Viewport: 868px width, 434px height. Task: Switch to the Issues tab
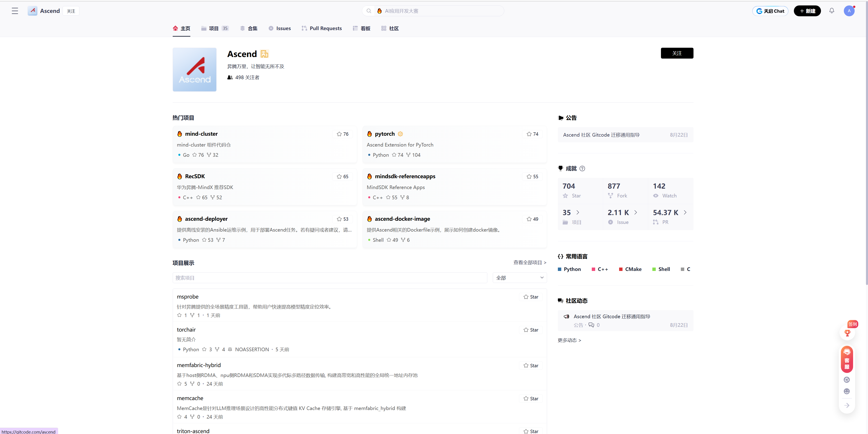coord(280,28)
